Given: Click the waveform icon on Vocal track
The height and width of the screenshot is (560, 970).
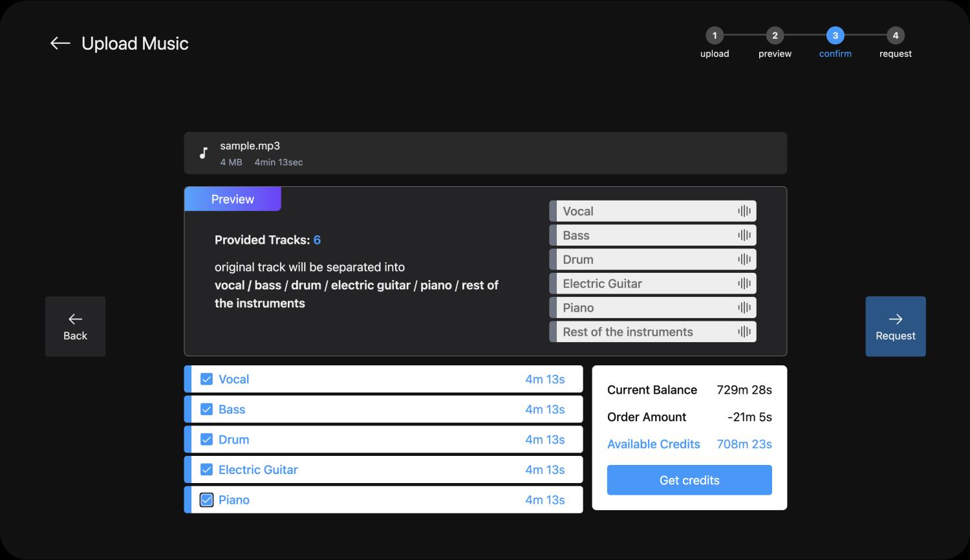Looking at the screenshot, I should tap(744, 211).
